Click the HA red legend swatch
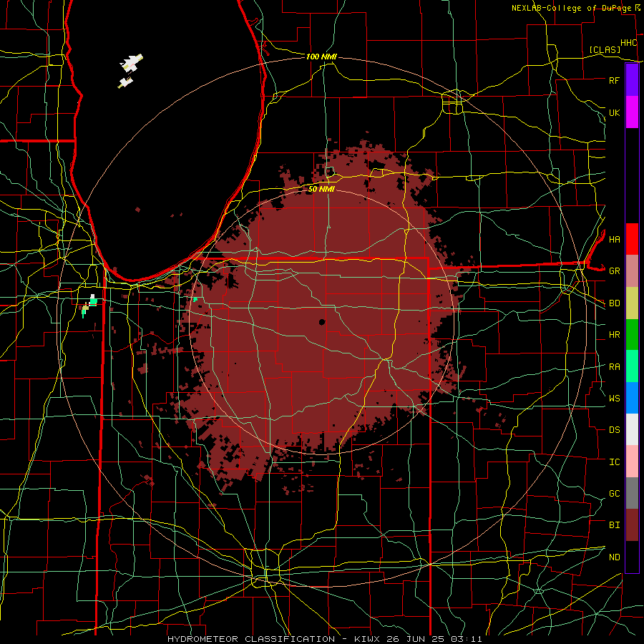The width and height of the screenshot is (644, 644). (x=632, y=239)
